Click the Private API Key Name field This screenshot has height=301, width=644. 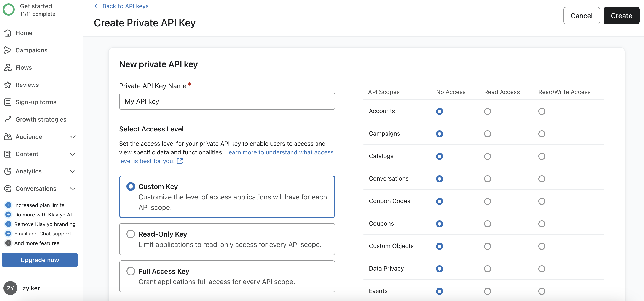point(227,101)
